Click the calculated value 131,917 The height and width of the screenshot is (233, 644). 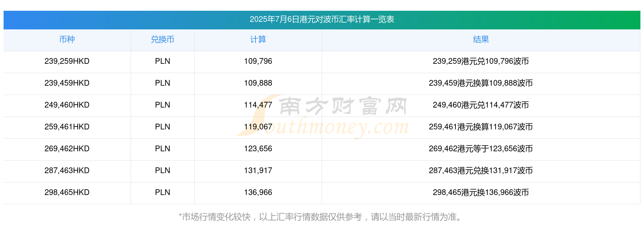[258, 171]
